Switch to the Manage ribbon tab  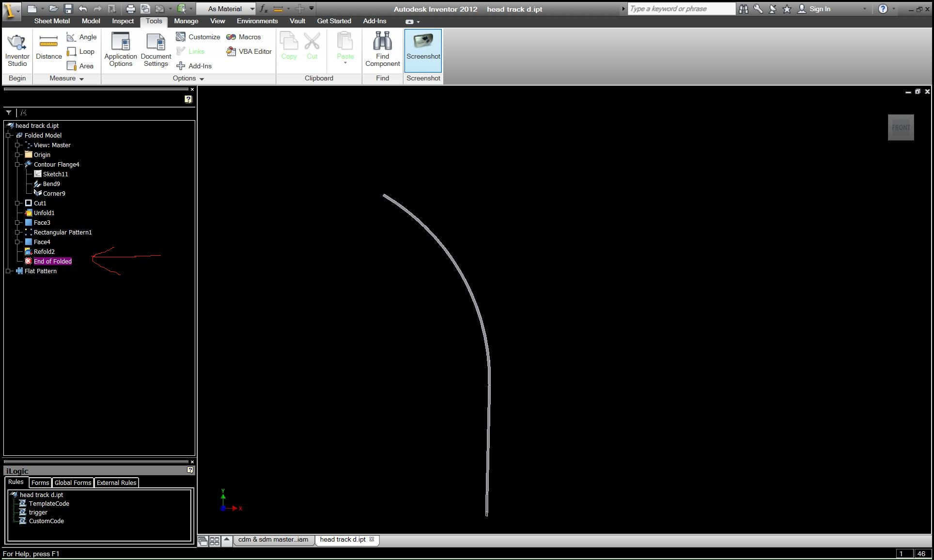pyautogui.click(x=186, y=21)
